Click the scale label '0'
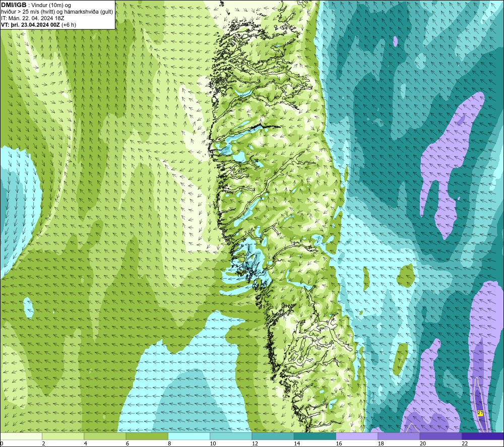504x447 pixels. (x=2, y=443)
